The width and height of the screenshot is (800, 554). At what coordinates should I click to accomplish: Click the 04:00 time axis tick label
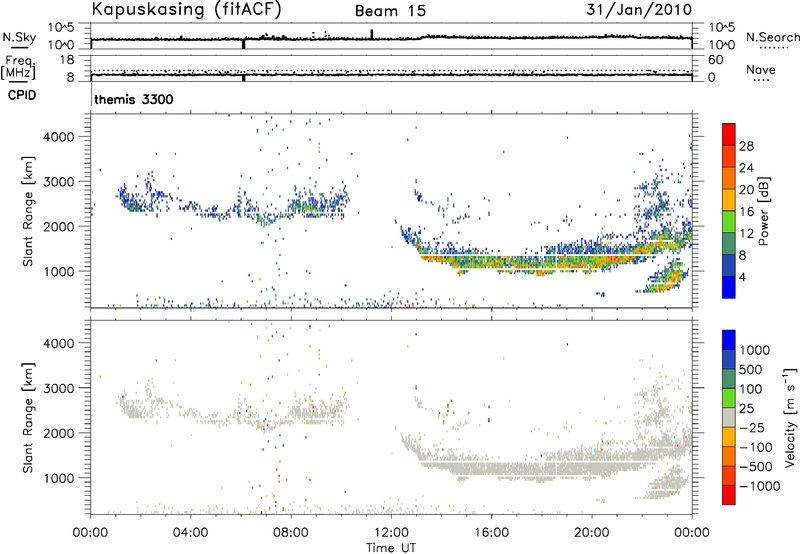tap(190, 532)
